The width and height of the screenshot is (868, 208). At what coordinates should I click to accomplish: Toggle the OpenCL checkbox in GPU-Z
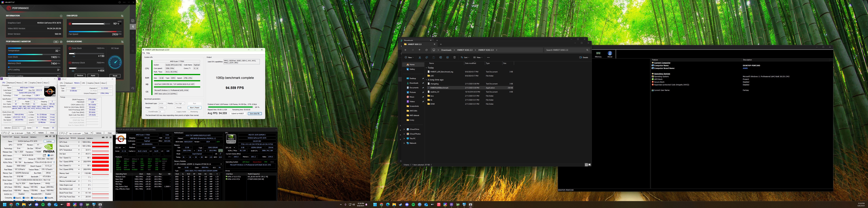coord(14,198)
